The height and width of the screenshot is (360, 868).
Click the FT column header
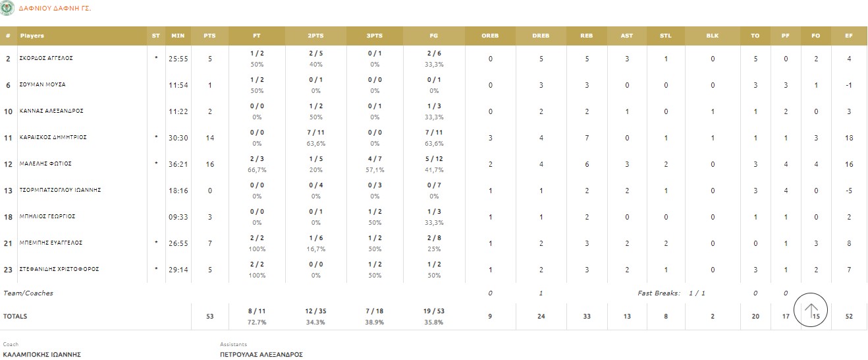pyautogui.click(x=257, y=36)
